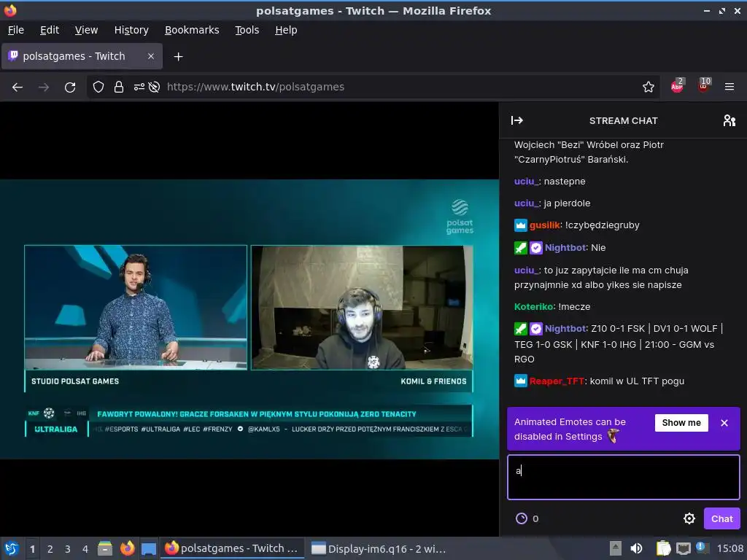Collapse the stream chat panel
This screenshot has width=747, height=560.
pyautogui.click(x=517, y=120)
